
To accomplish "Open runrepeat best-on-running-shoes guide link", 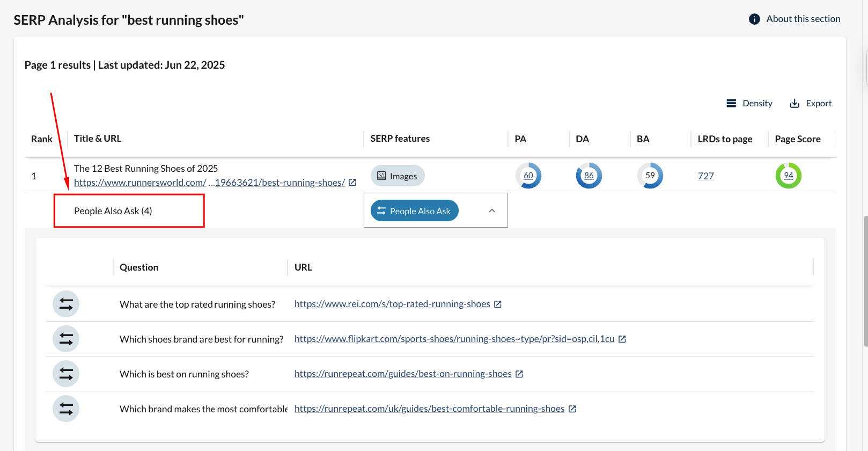I will (x=403, y=374).
